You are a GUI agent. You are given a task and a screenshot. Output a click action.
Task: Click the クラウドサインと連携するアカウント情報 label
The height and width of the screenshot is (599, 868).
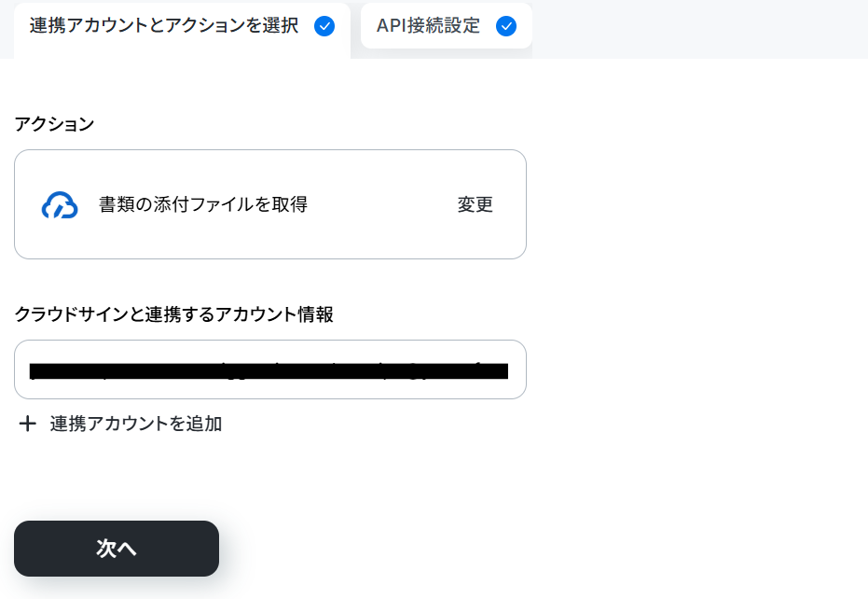point(173,314)
